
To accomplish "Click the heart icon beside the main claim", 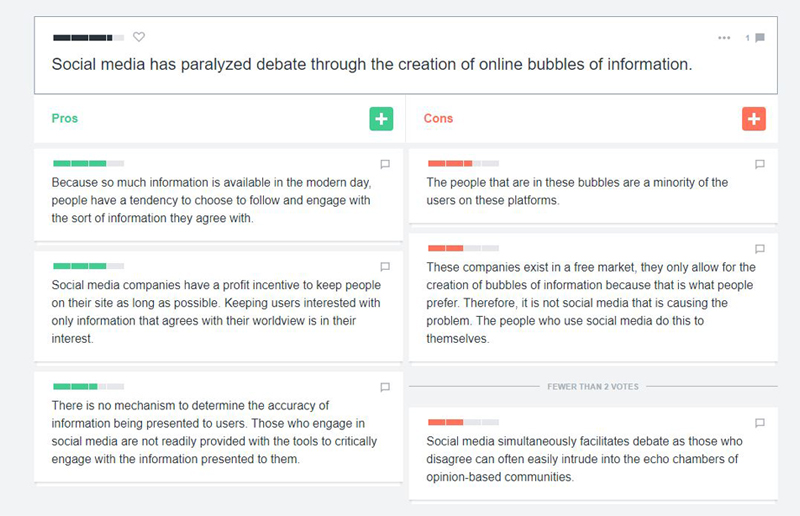I will (139, 37).
